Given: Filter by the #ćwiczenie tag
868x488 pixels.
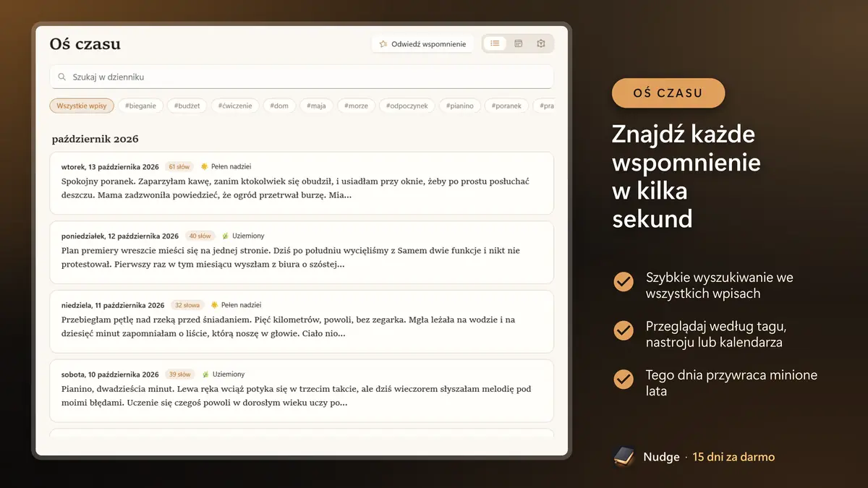Looking at the screenshot, I should 235,106.
